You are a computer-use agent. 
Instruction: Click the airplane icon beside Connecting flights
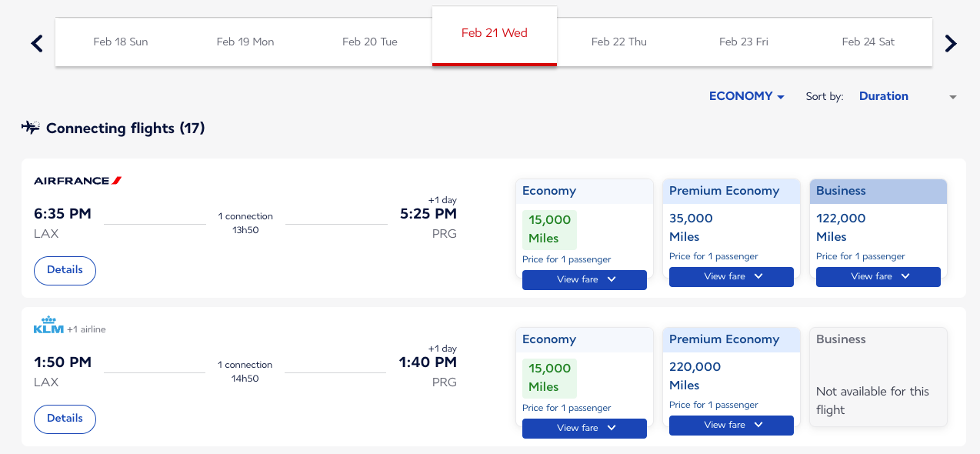coord(30,128)
